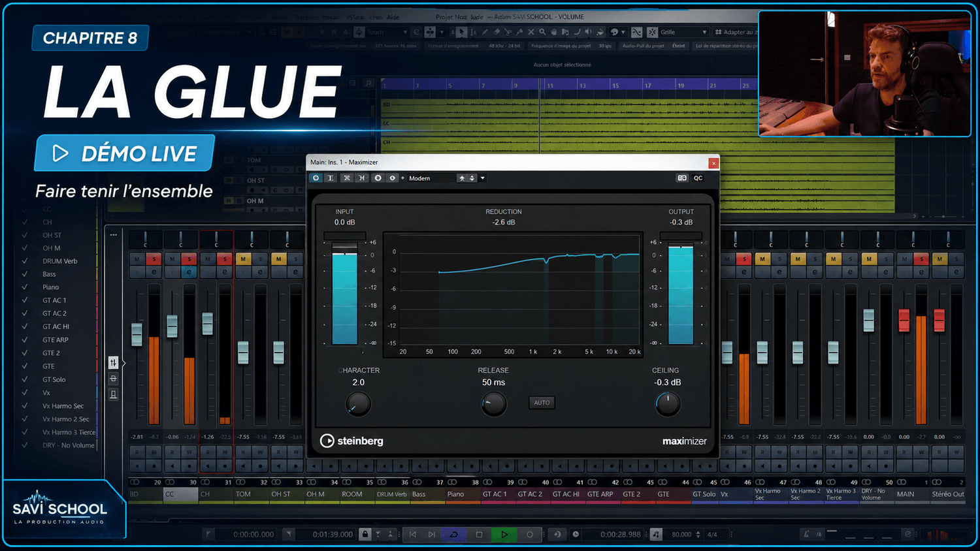Start playback with the Play button
Screen dimensions: 980x551
(504, 534)
